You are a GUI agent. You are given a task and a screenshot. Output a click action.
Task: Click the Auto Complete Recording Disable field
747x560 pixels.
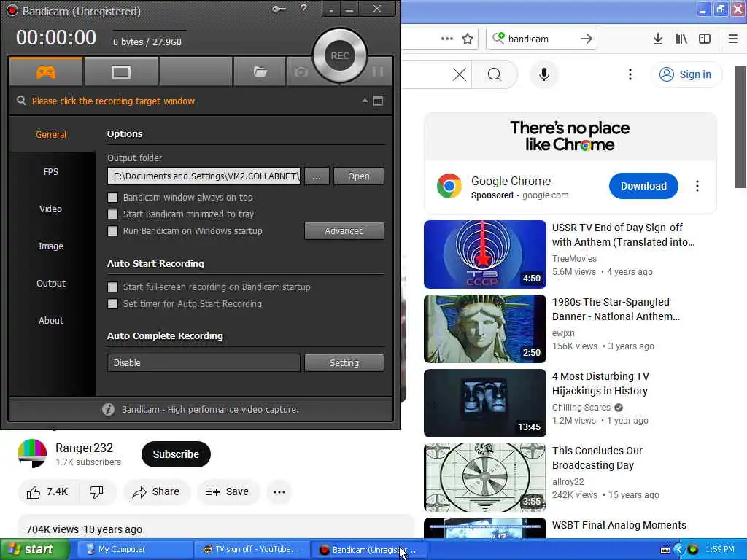click(204, 363)
